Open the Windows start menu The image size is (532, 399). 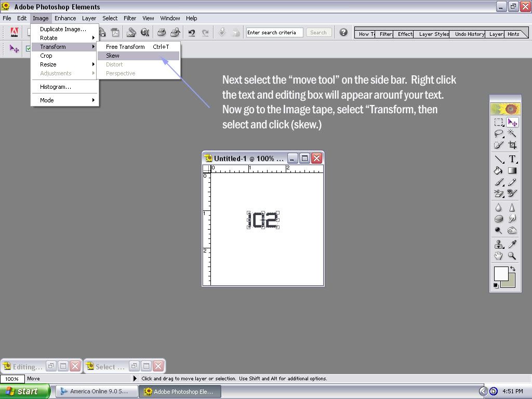click(x=25, y=391)
